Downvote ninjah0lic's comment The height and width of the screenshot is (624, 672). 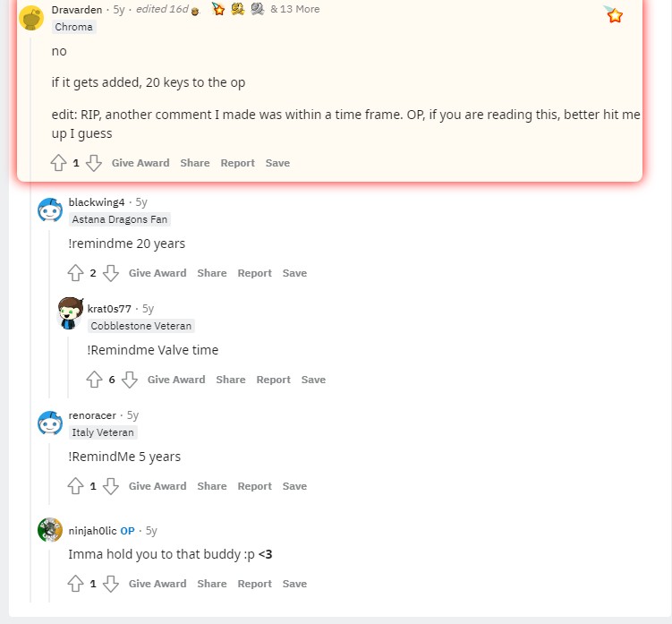coord(111,584)
